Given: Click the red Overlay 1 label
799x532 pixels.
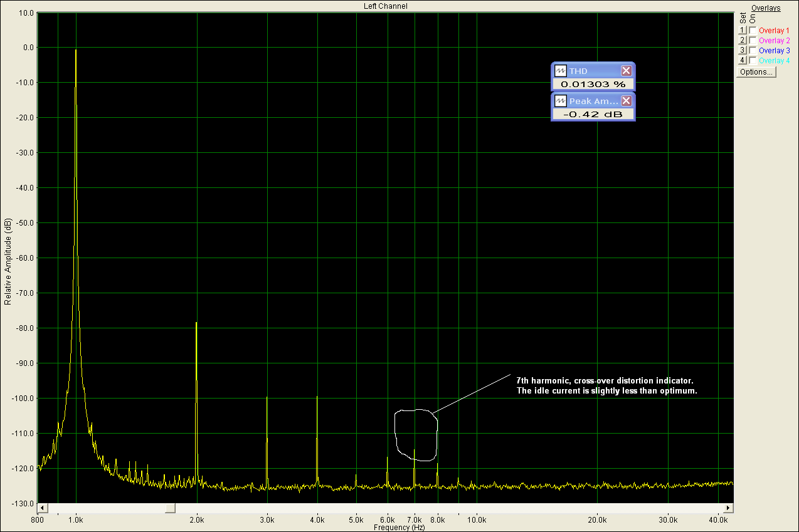Looking at the screenshot, I should pos(775,30).
